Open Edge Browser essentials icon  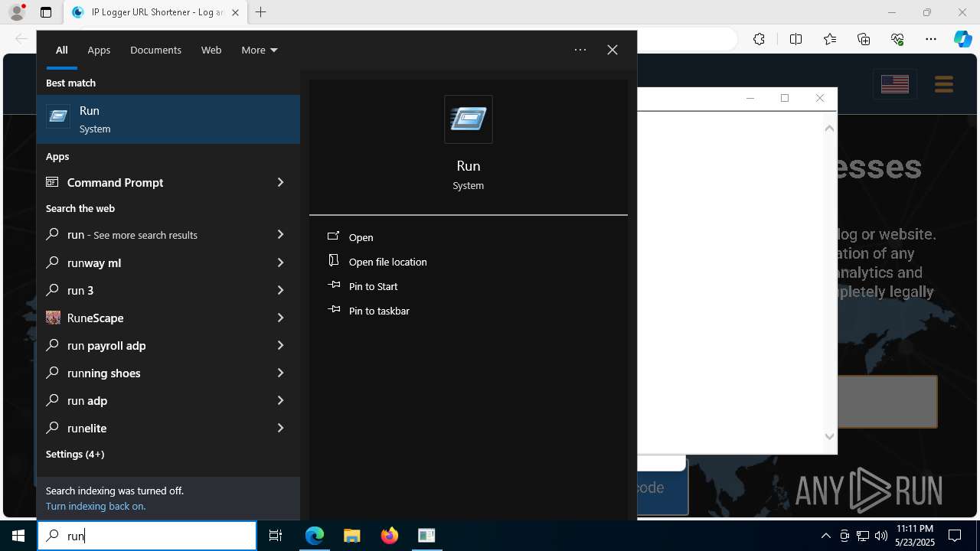point(897,39)
